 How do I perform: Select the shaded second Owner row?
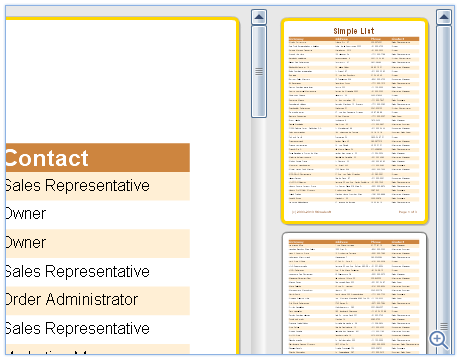point(98,243)
